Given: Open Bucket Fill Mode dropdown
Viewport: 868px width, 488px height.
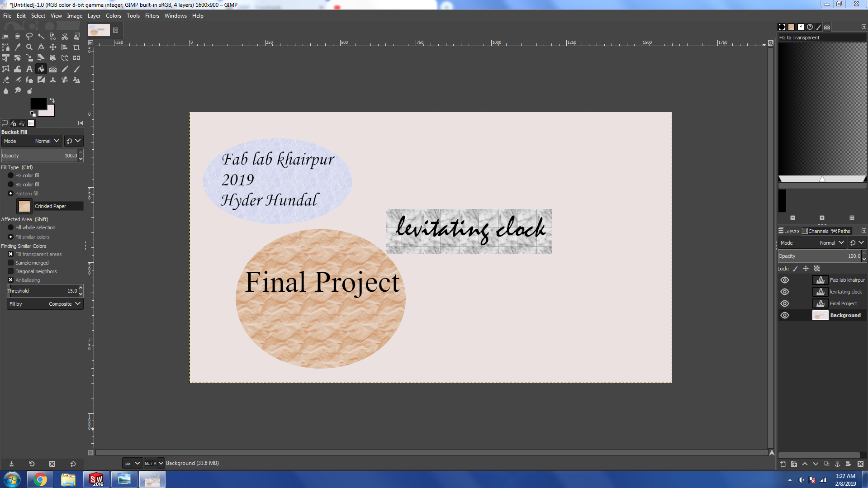Looking at the screenshot, I should click(x=32, y=141).
